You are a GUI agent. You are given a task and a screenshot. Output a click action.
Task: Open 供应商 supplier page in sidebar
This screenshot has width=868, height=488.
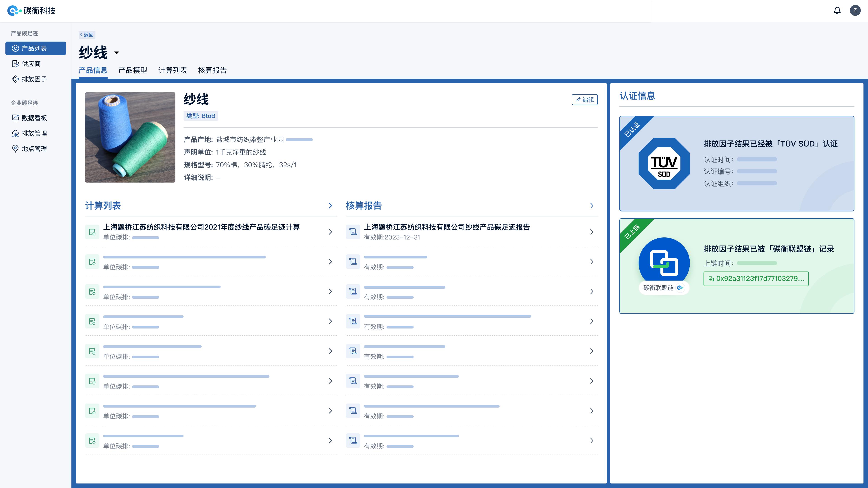[31, 64]
